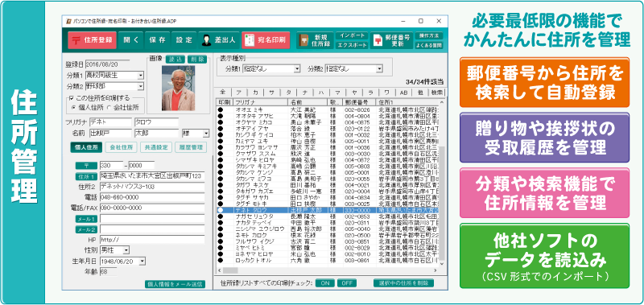Expand the 分類2 野球部 dropdown
Image resolution: width=644 pixels, height=305 pixels.
tap(140, 87)
